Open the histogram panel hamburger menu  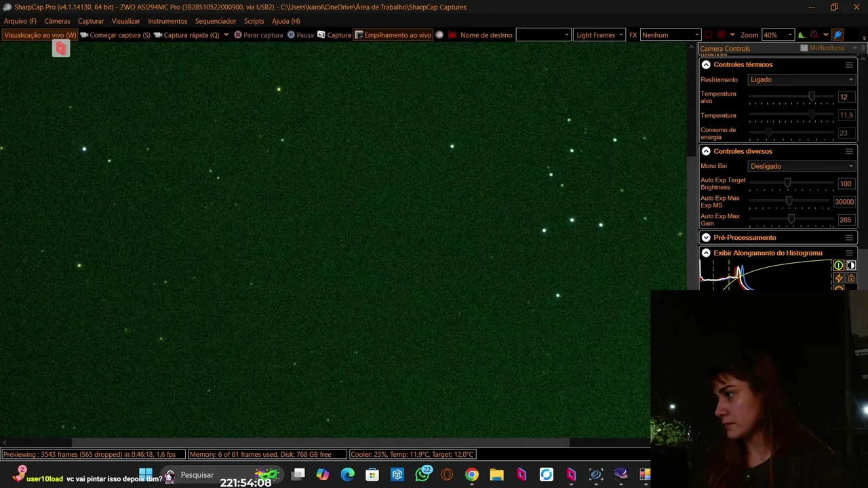pos(849,253)
